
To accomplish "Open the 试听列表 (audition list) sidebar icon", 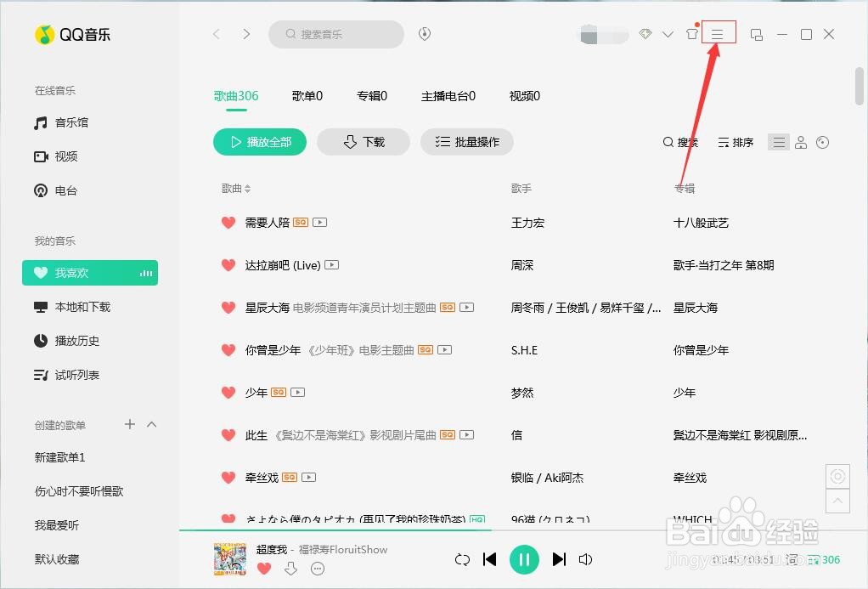I will click(x=38, y=372).
